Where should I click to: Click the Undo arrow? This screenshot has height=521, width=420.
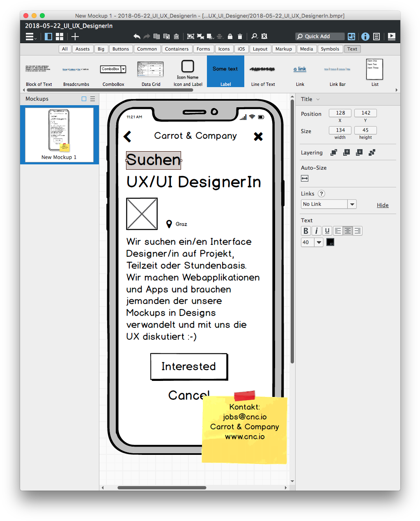[137, 37]
